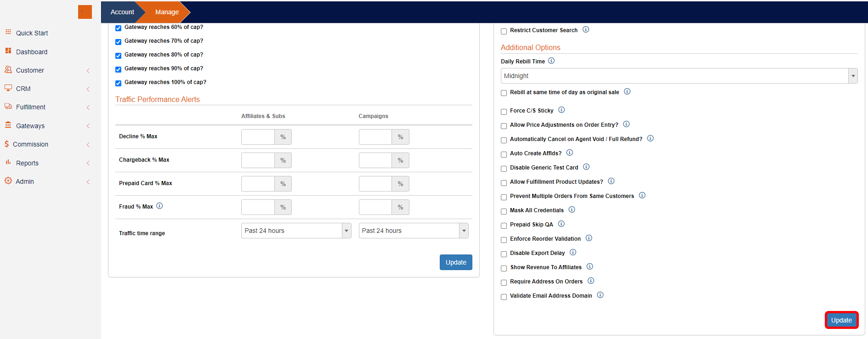Open the Daily Rebill Time dropdown

tap(679, 76)
